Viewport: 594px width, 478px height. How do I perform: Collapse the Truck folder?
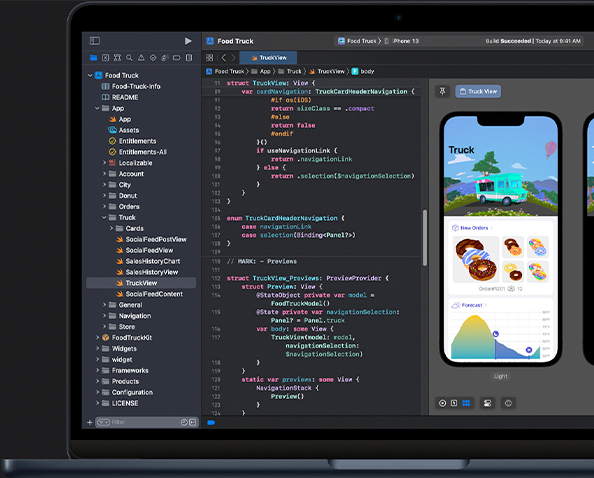pos(104,217)
